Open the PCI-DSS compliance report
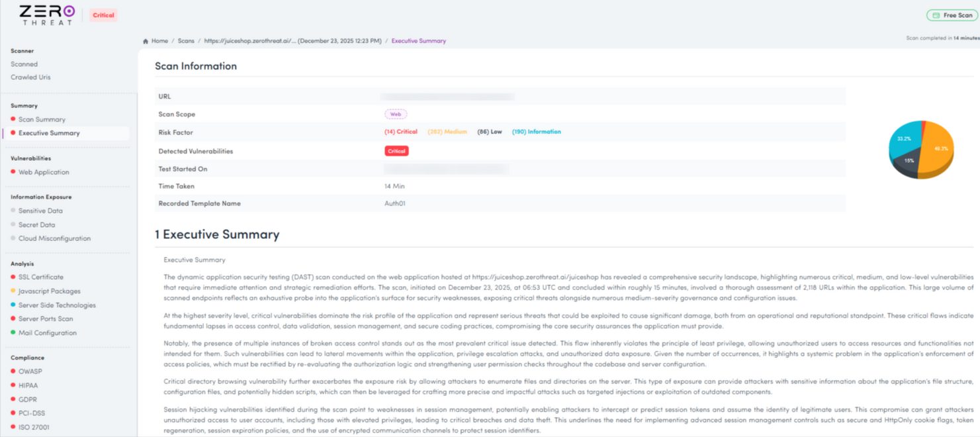 coord(30,413)
